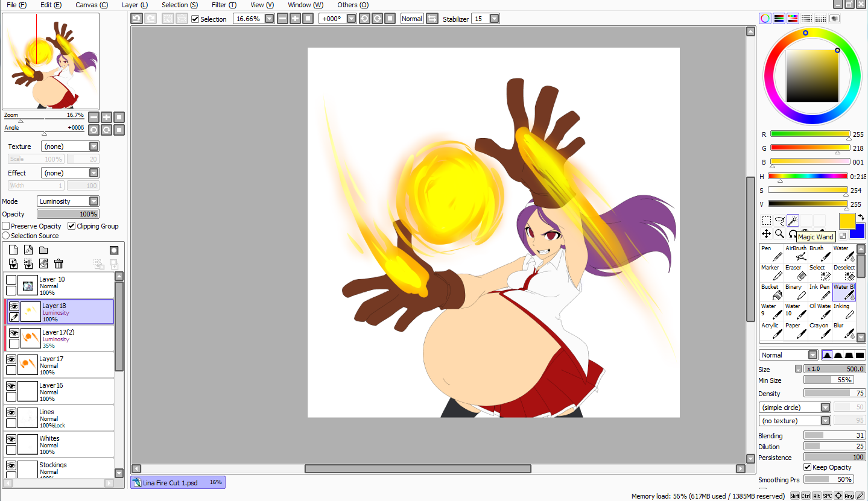Image resolution: width=868 pixels, height=501 pixels.
Task: Show Layer 10 via its visibility box
Action: (x=11, y=280)
